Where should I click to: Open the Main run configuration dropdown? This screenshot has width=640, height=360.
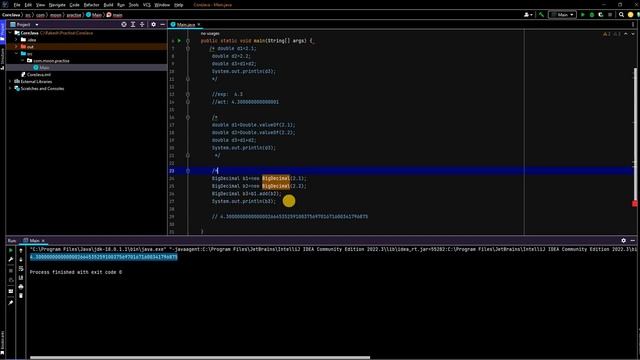pyautogui.click(x=562, y=15)
